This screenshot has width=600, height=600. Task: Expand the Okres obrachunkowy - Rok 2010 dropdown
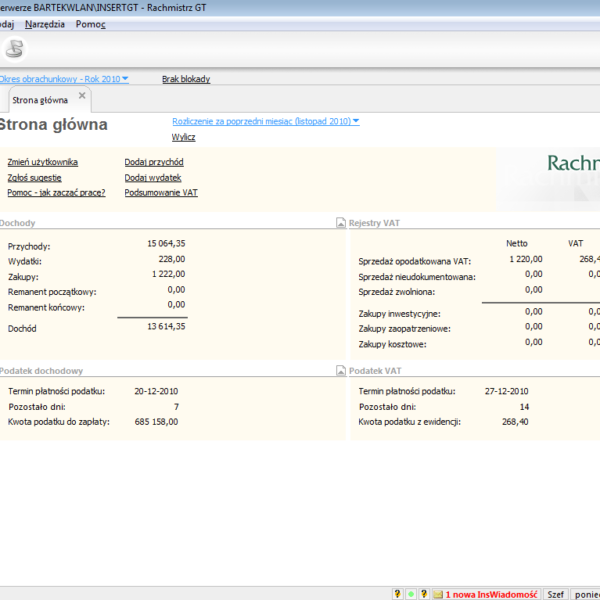tap(64, 79)
